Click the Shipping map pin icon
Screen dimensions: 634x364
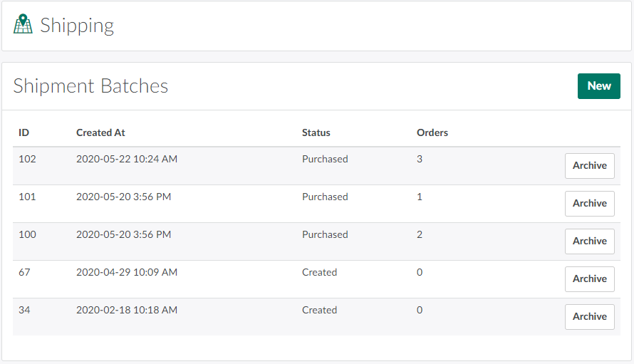point(24,25)
